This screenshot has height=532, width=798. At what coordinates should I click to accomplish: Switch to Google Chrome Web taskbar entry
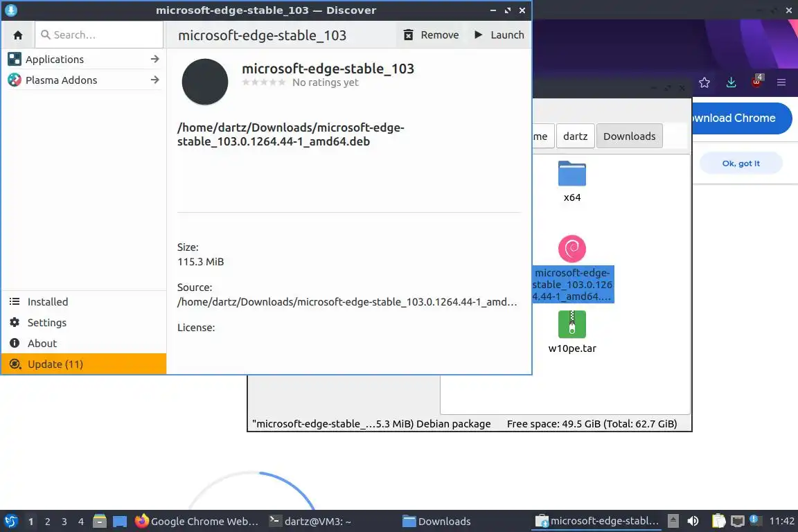coord(197,522)
